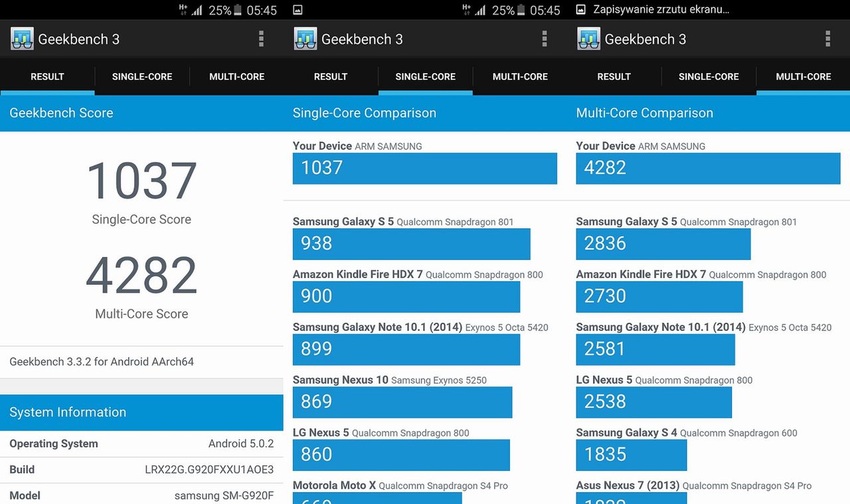Select RESULT tab on Multi-Core Comparison screen
Viewport: 850px width, 504px height.
click(614, 76)
